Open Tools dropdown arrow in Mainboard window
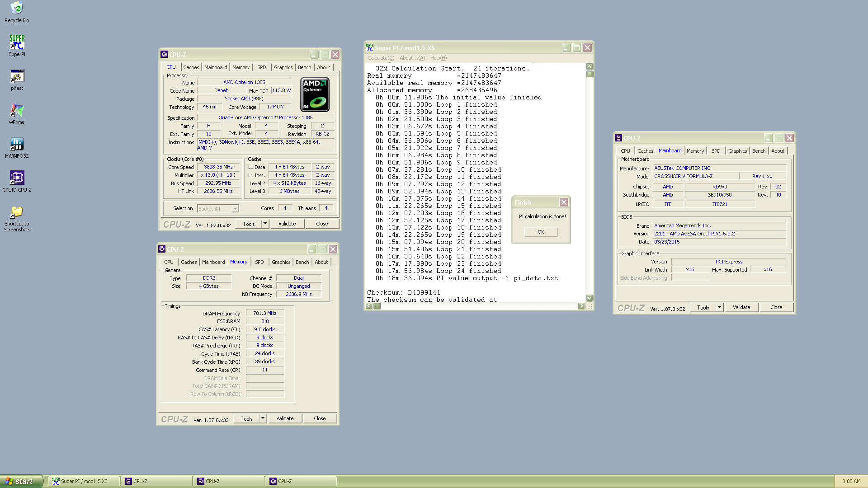Viewport: 868px width, 488px height. point(719,307)
